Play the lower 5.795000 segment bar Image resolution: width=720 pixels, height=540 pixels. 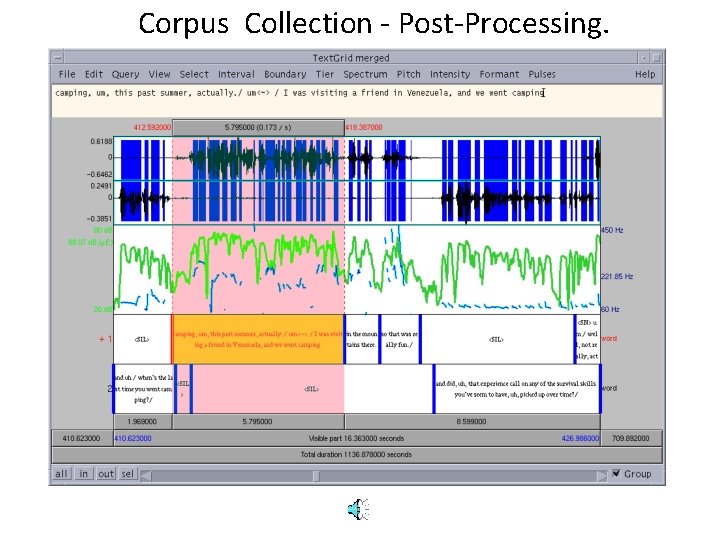tap(258, 421)
